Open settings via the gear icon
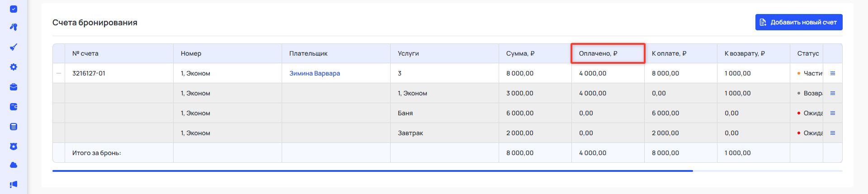Image resolution: width=868 pixels, height=194 pixels. pyautogui.click(x=14, y=67)
